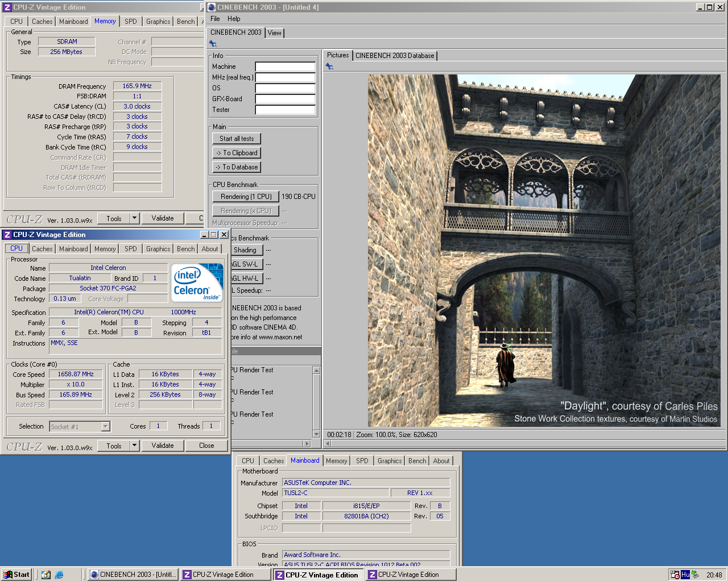Click the memory Size value 256 MBytes
This screenshot has height=582, width=728.
(67, 52)
